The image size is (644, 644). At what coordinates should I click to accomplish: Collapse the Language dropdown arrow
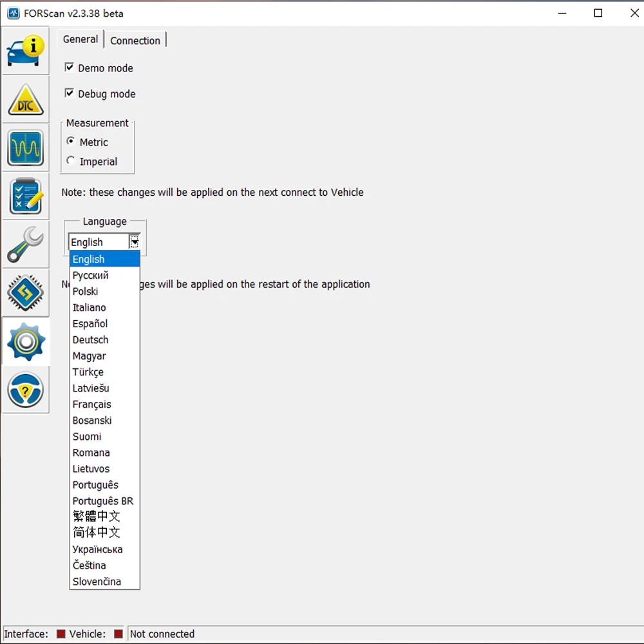(x=135, y=241)
